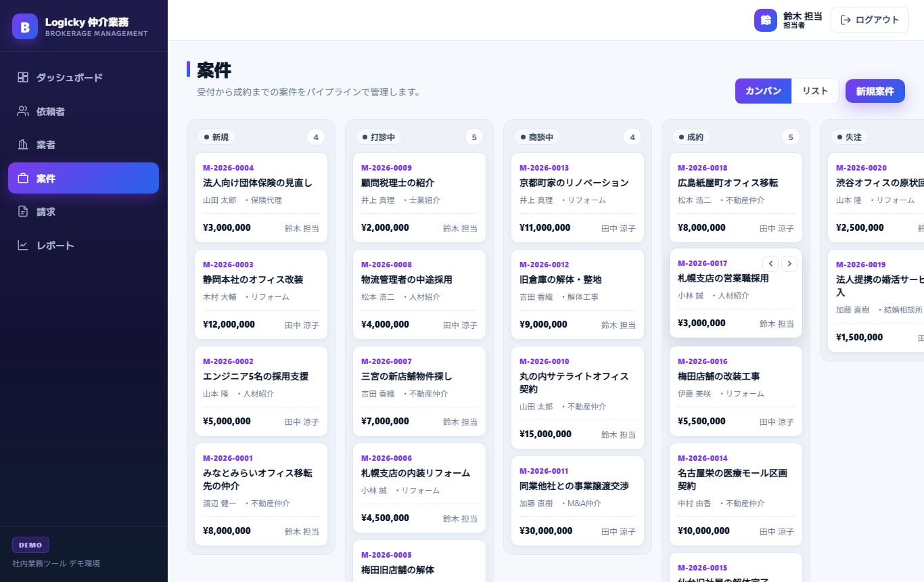Switch to カンバン view
The image size is (924, 582).
(763, 91)
